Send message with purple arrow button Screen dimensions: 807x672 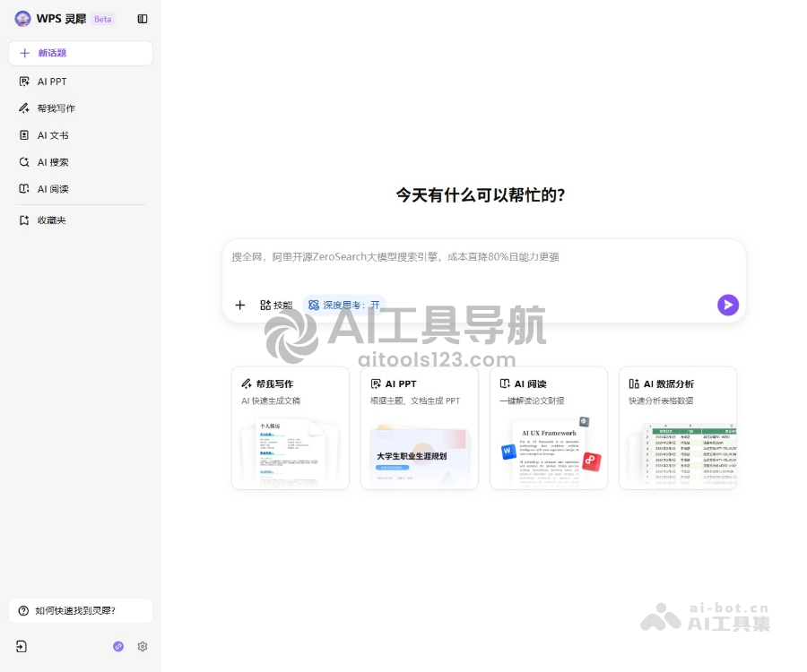coord(728,305)
